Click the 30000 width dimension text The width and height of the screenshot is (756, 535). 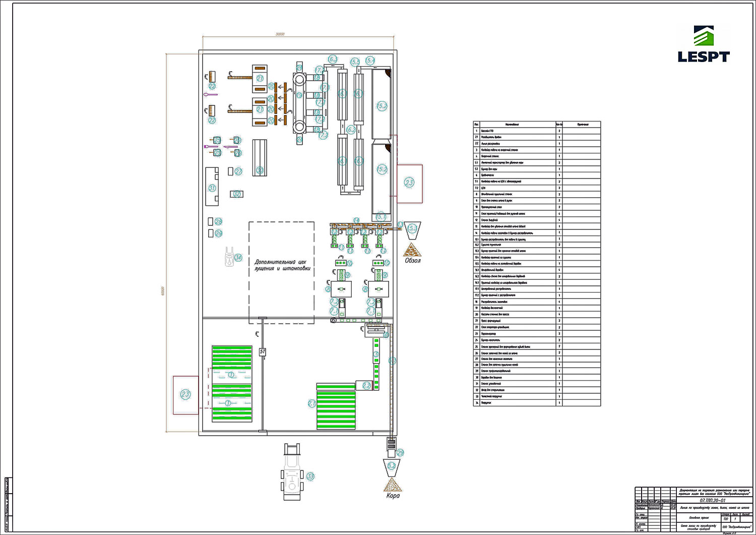[280, 34]
